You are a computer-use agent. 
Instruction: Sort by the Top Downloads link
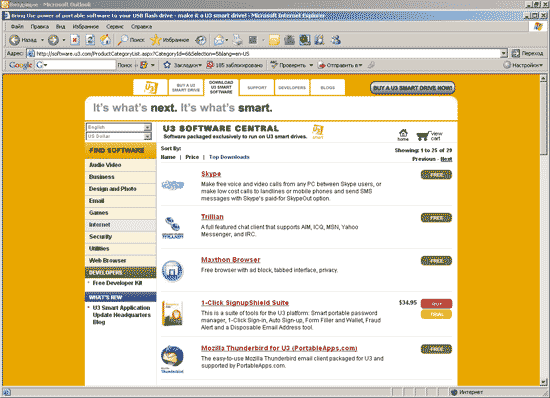coord(229,157)
